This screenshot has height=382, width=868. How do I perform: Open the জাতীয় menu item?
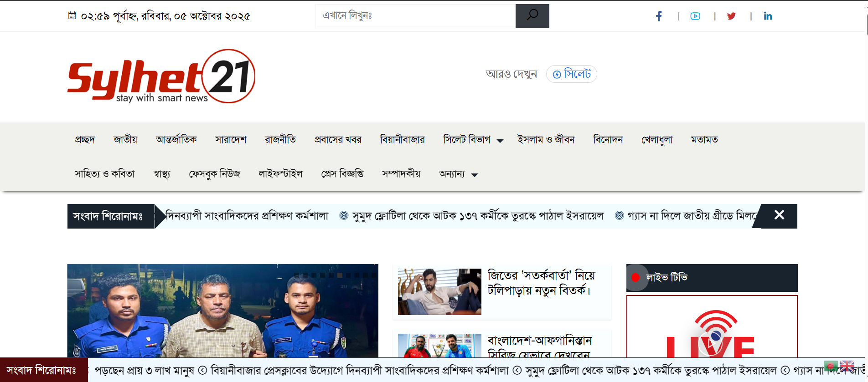tap(125, 140)
